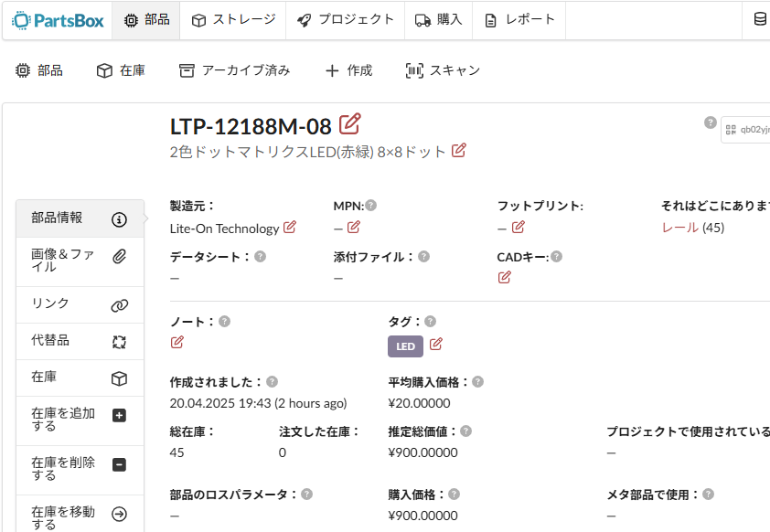Select 在庫 in the sub-navigation bar

click(x=121, y=70)
